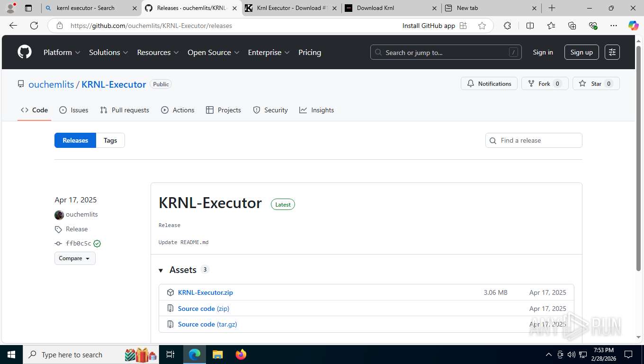Switch to the Download Krnl browser tab

coord(391,8)
